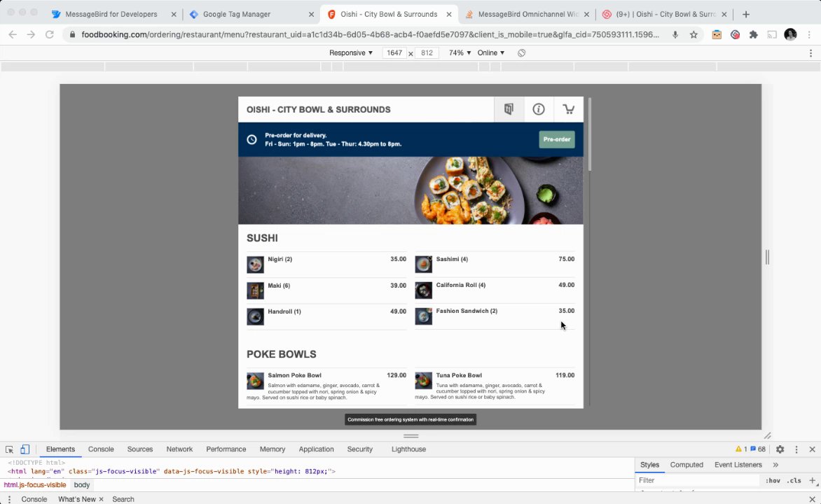Open the Lighthouse panel tab
Viewport: 821px width, 504px height.
click(408, 449)
